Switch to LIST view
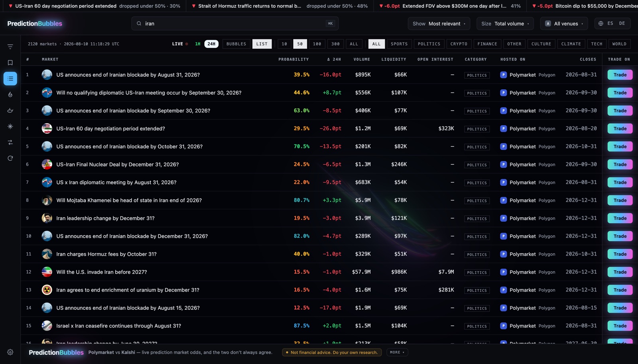The height and width of the screenshot is (364, 638). pos(262,44)
